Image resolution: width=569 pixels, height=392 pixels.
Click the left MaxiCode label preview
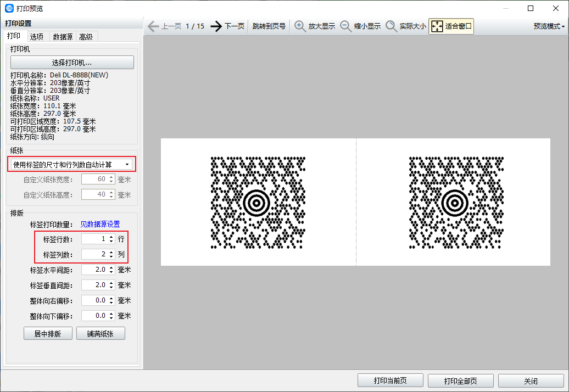(x=258, y=203)
